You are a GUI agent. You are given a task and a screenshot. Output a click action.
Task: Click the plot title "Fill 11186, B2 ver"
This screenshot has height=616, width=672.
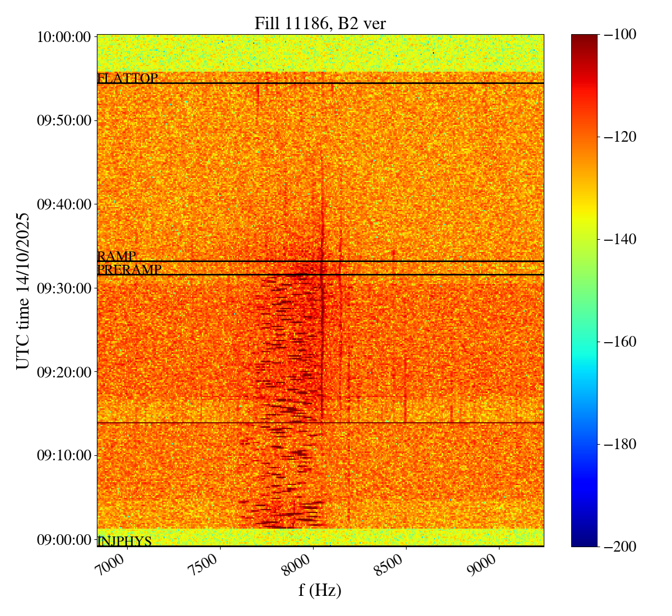tap(320, 23)
